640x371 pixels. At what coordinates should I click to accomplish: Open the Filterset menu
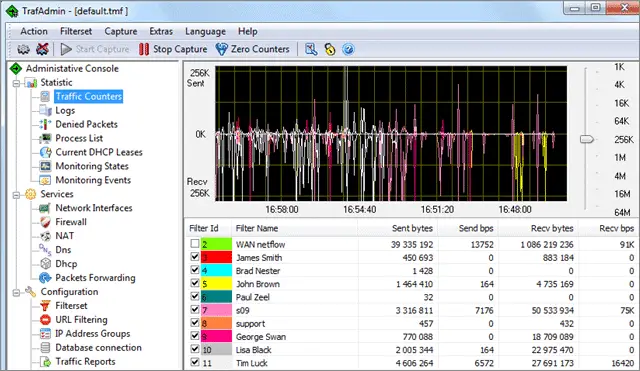click(x=76, y=31)
